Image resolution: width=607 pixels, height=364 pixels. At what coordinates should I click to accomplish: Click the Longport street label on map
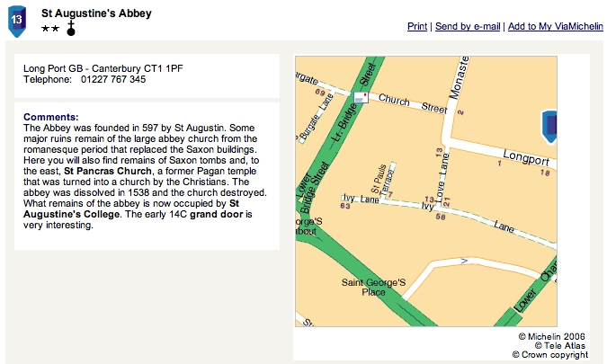coord(526,157)
